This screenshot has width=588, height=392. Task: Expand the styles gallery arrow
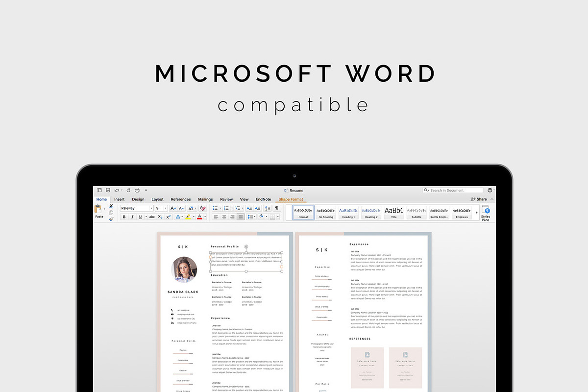tap(476, 213)
